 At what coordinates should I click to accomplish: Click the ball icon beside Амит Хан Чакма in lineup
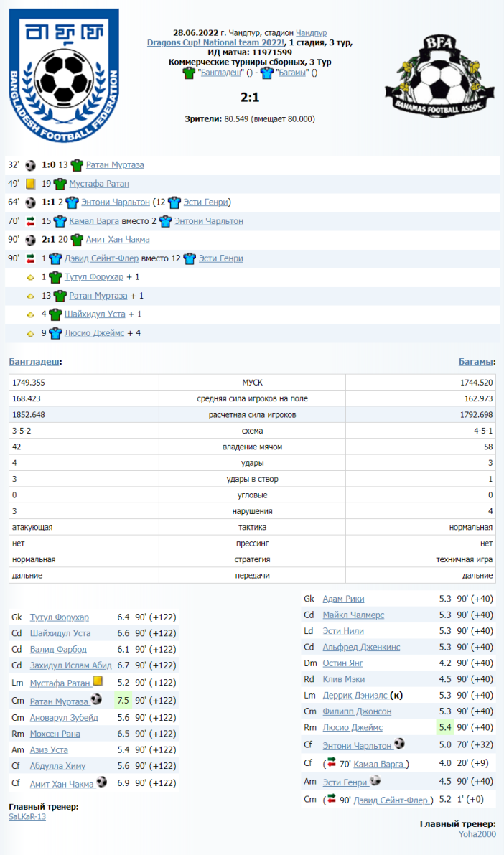point(102,782)
